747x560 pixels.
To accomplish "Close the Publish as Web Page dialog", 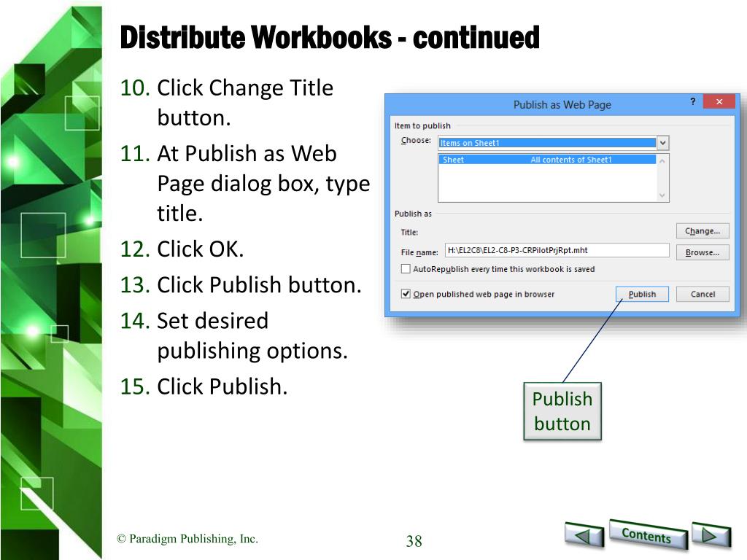I will pos(719,101).
